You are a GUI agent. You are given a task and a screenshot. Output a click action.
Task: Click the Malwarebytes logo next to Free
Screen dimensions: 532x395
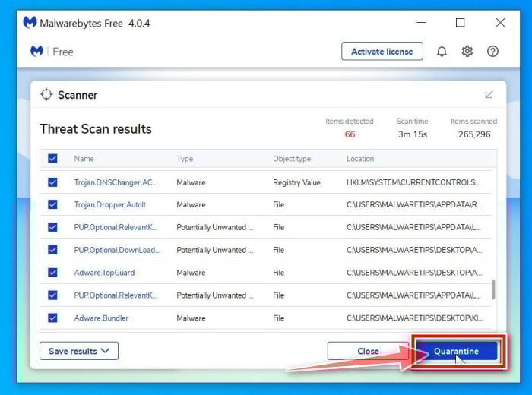36,51
